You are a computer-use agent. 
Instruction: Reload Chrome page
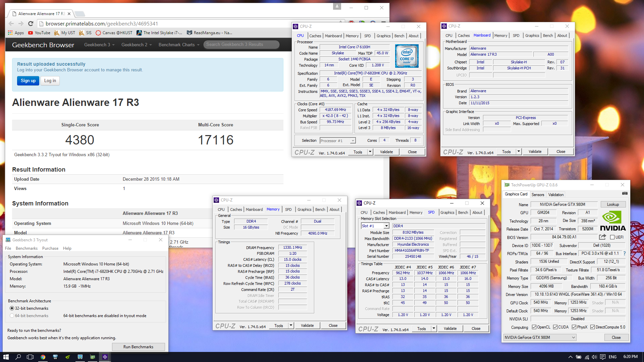31,23
